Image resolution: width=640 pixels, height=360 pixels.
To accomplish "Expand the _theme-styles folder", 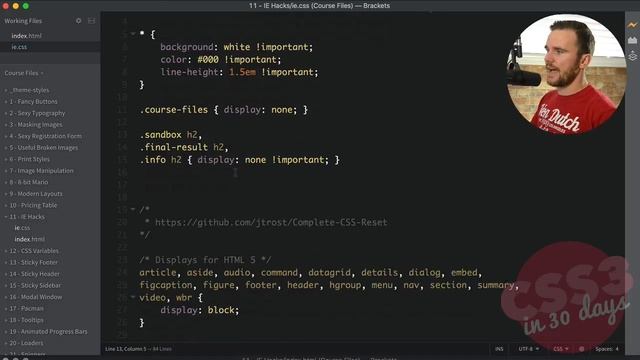I will click(6, 90).
